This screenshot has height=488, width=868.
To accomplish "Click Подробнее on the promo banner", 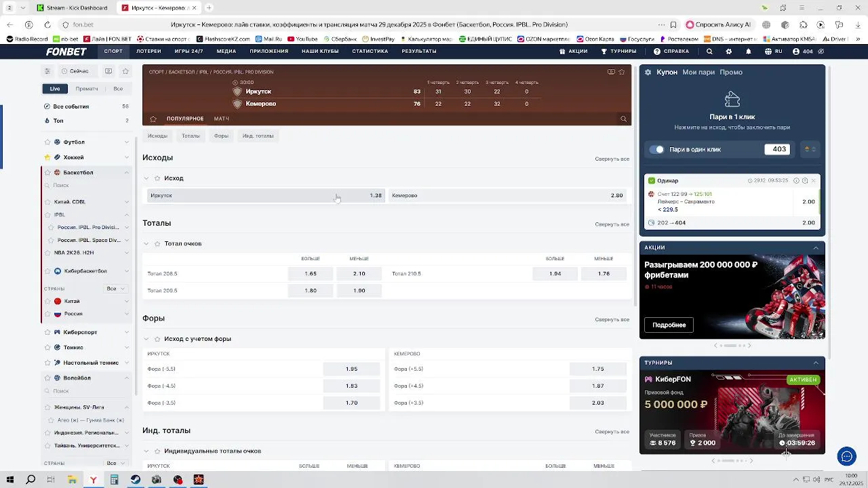I will pos(669,325).
